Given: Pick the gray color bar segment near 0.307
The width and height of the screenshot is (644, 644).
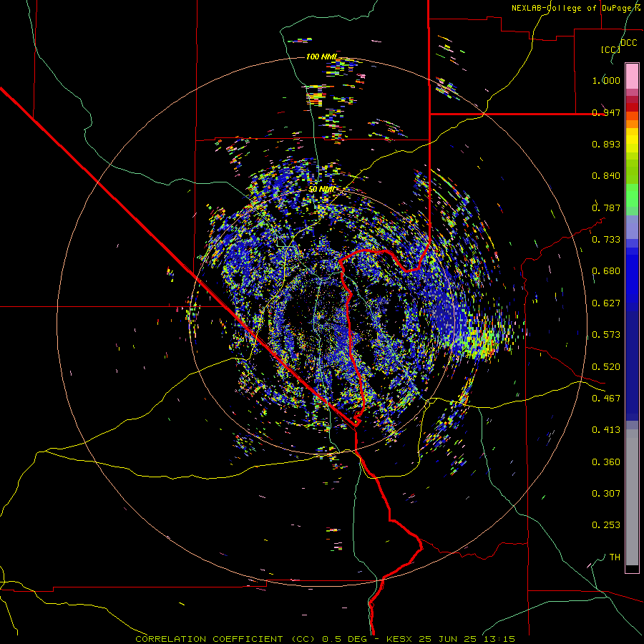Looking at the screenshot, I should [x=632, y=497].
